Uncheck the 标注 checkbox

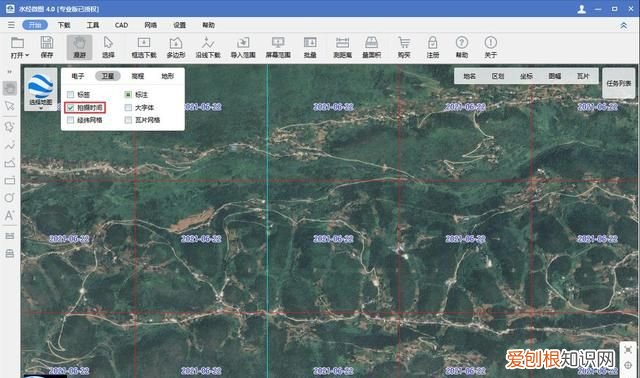(x=128, y=94)
